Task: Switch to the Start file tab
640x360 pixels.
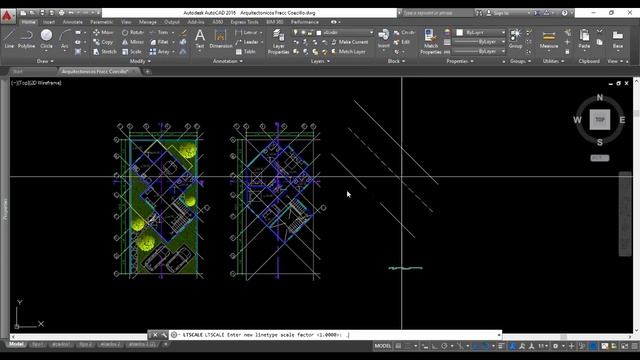Action: click(x=18, y=71)
